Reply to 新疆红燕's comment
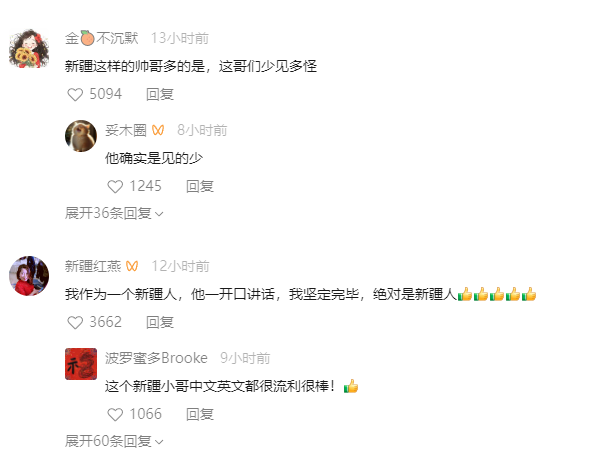Image resolution: width=616 pixels, height=462 pixels. coord(160,323)
